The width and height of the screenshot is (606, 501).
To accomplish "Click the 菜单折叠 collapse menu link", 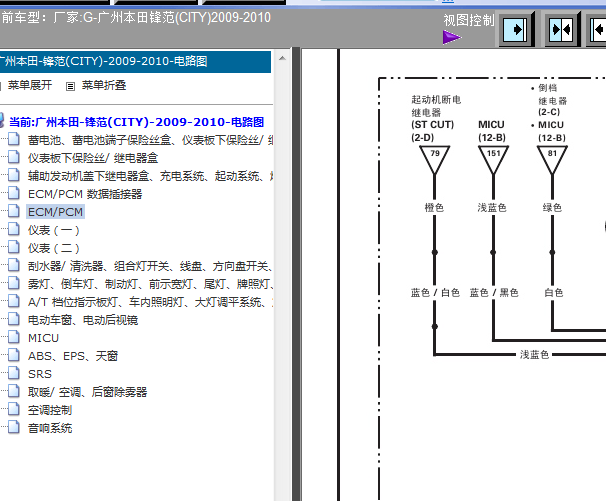I will coord(104,85).
